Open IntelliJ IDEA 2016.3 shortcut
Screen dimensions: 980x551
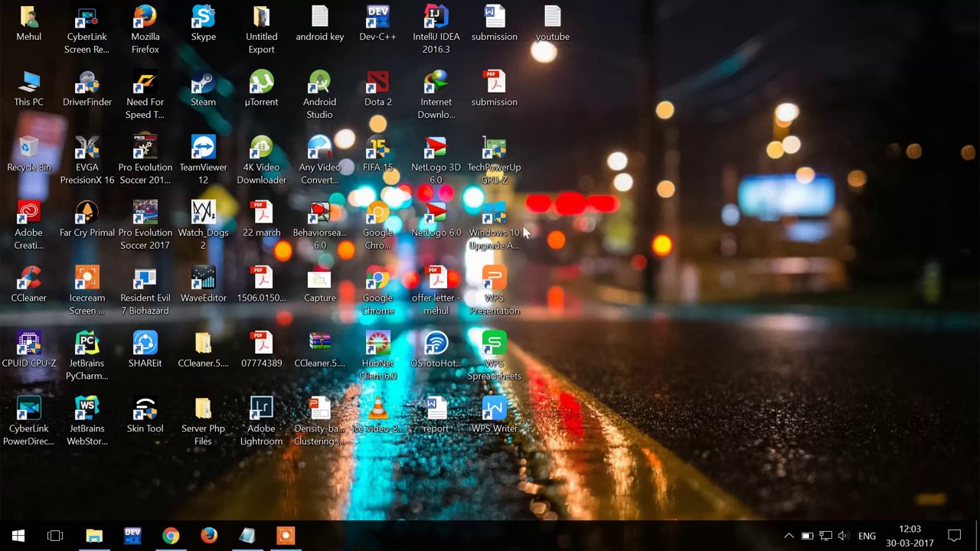[x=436, y=29]
